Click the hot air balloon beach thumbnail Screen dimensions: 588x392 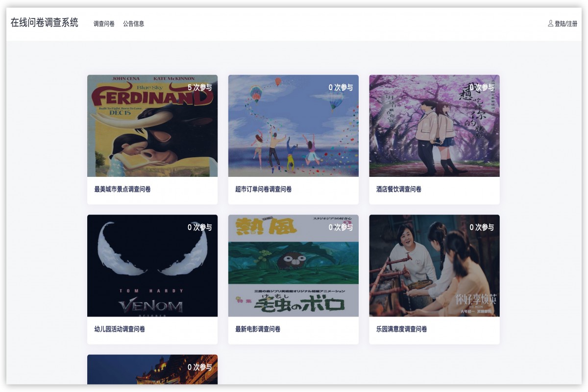[293, 125]
